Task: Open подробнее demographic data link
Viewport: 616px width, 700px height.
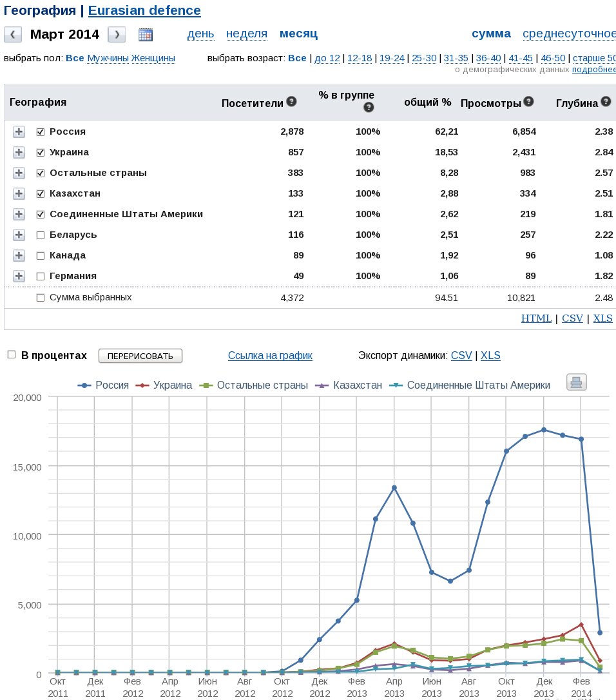Action: (594, 70)
